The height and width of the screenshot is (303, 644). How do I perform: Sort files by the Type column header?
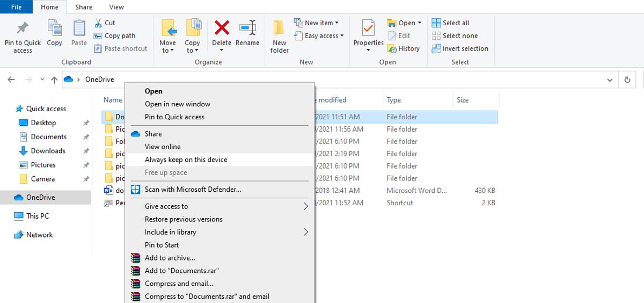point(394,100)
